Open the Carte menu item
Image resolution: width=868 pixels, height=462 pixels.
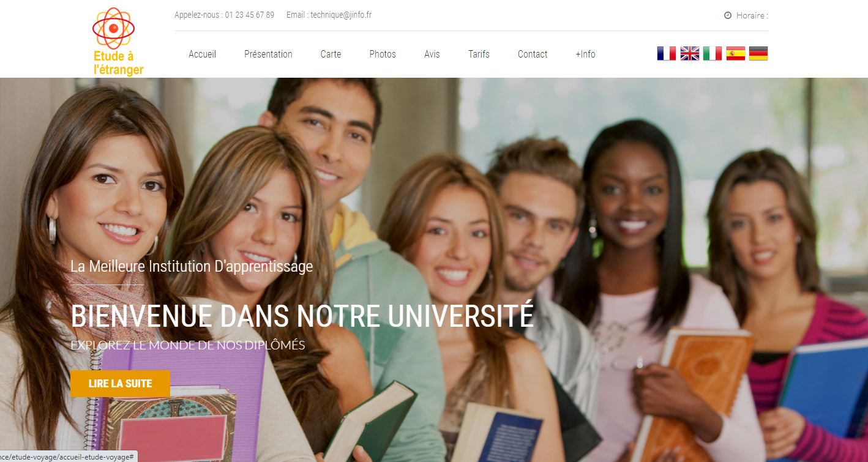click(x=331, y=54)
